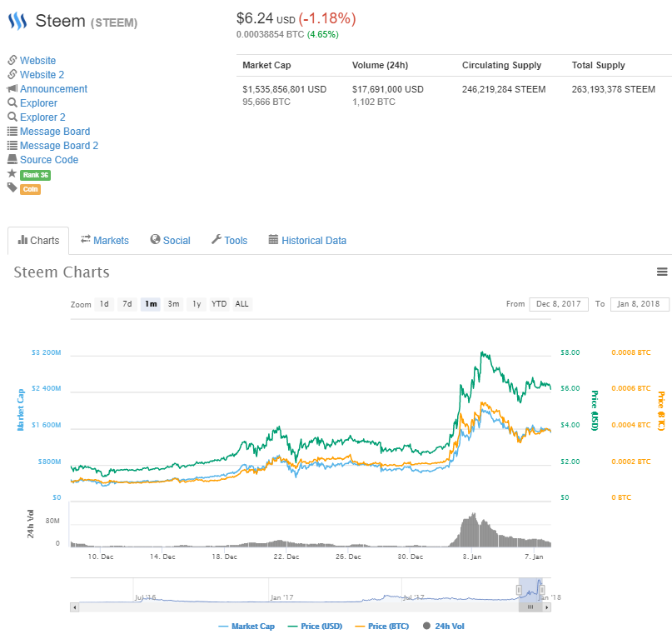
Task: Click the Market Cap column header
Action: [x=266, y=65]
